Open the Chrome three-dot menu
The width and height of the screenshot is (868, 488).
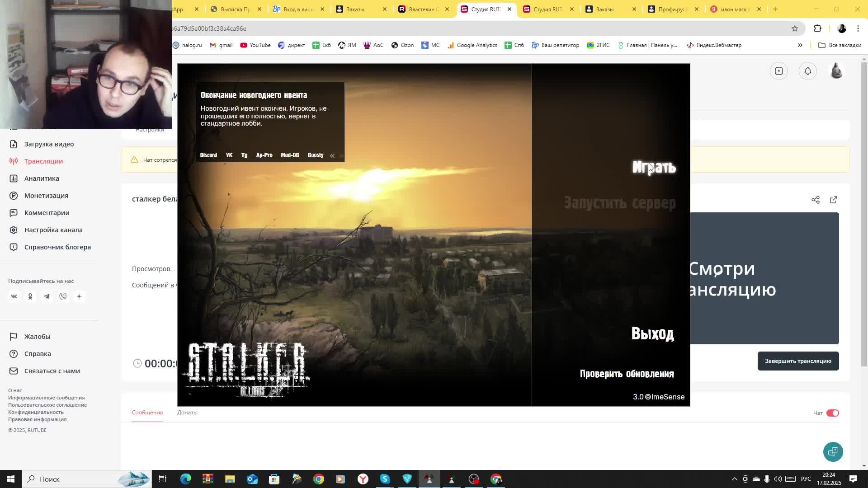[x=858, y=28]
